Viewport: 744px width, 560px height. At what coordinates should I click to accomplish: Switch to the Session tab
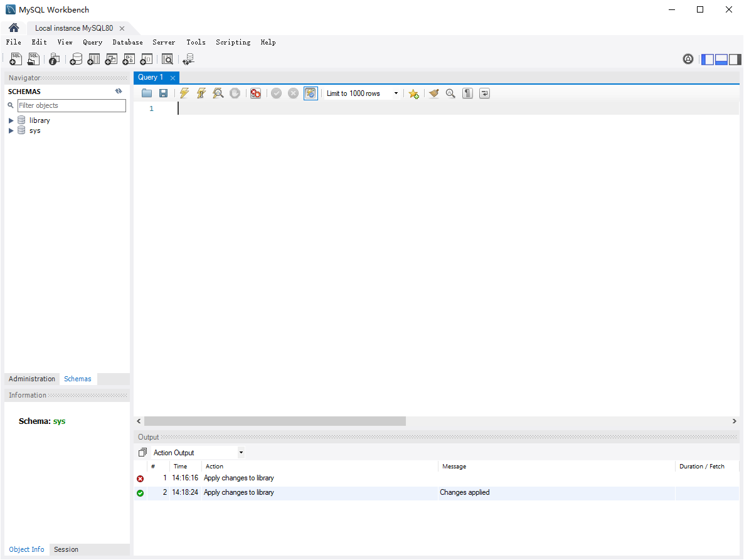pos(66,549)
